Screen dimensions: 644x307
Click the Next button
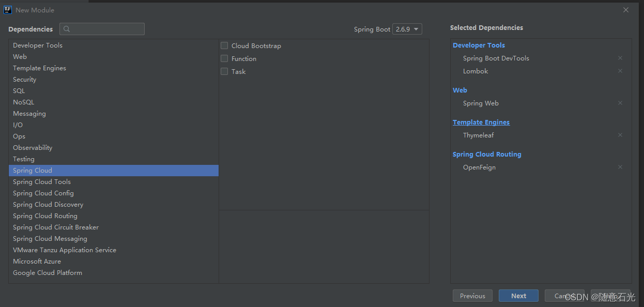click(x=518, y=296)
